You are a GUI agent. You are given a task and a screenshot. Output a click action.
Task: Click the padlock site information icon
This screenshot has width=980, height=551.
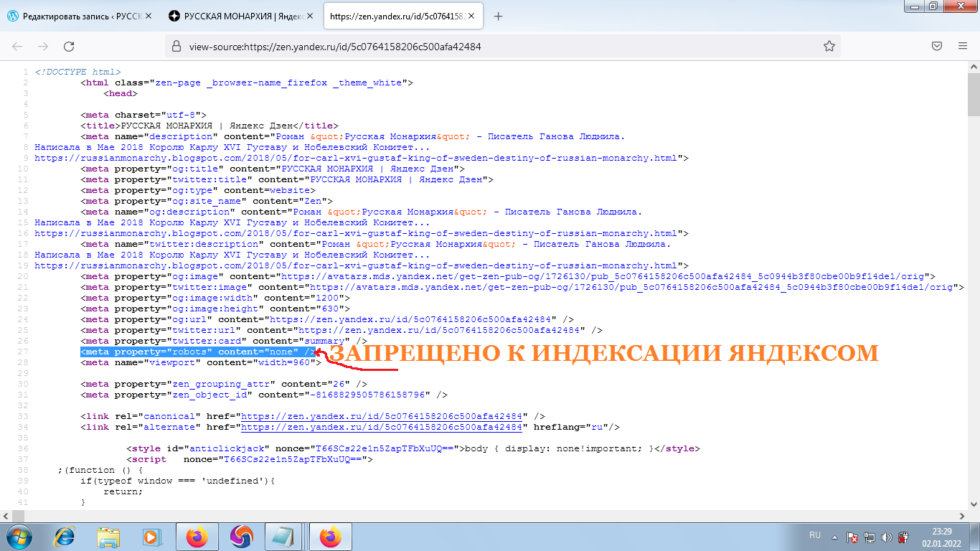click(176, 47)
